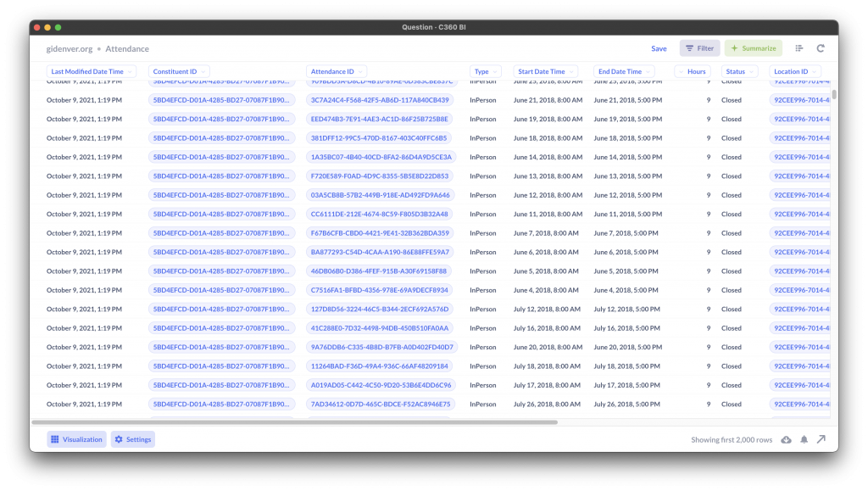Select InPerson type in July 16, 2018 row
868x491 pixels.
tap(482, 328)
